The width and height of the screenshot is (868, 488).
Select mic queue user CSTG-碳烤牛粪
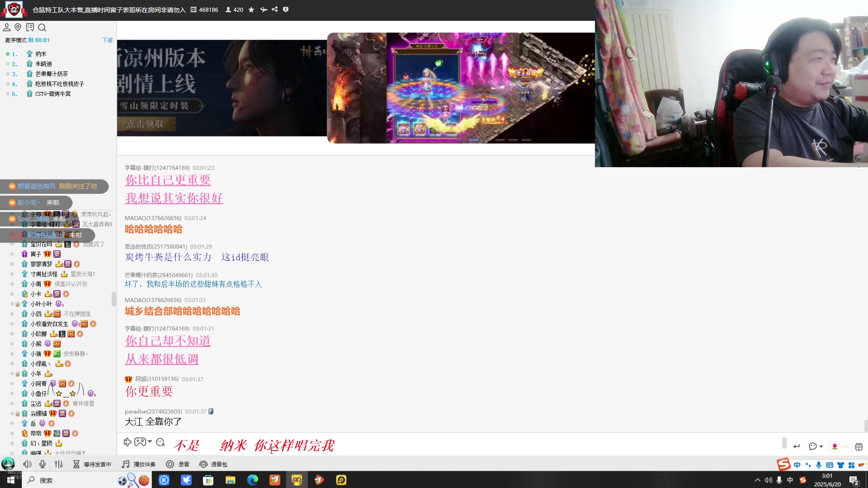click(x=53, y=94)
